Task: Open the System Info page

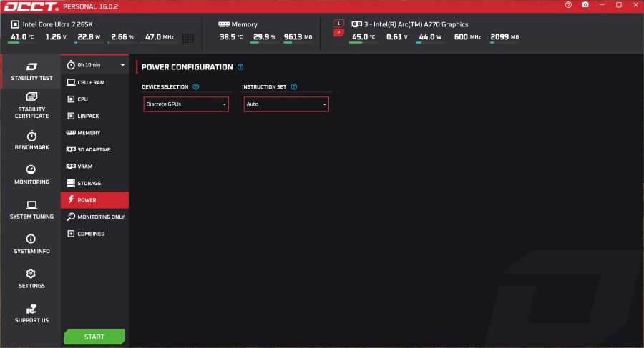Action: (31, 244)
